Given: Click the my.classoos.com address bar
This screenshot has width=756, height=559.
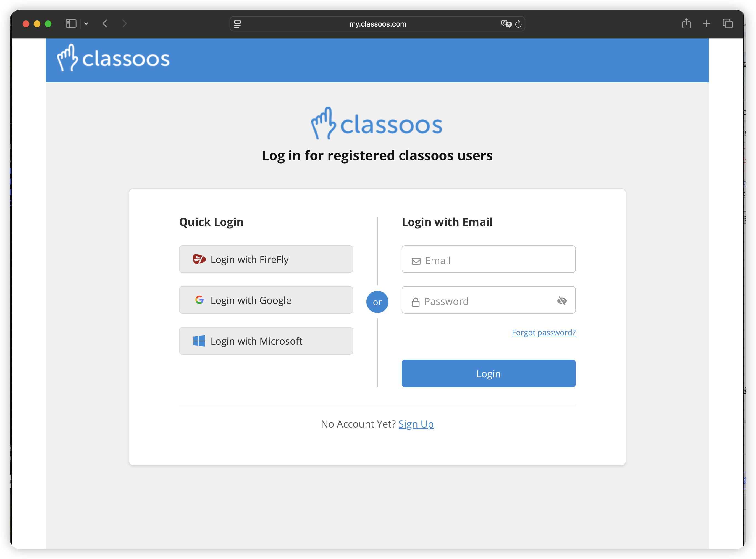Looking at the screenshot, I should [x=377, y=24].
